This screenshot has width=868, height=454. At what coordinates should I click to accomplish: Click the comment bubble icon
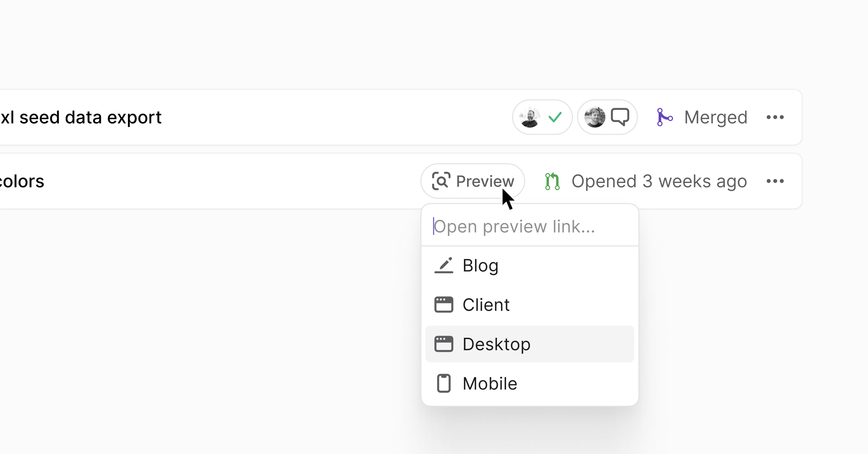coord(620,117)
